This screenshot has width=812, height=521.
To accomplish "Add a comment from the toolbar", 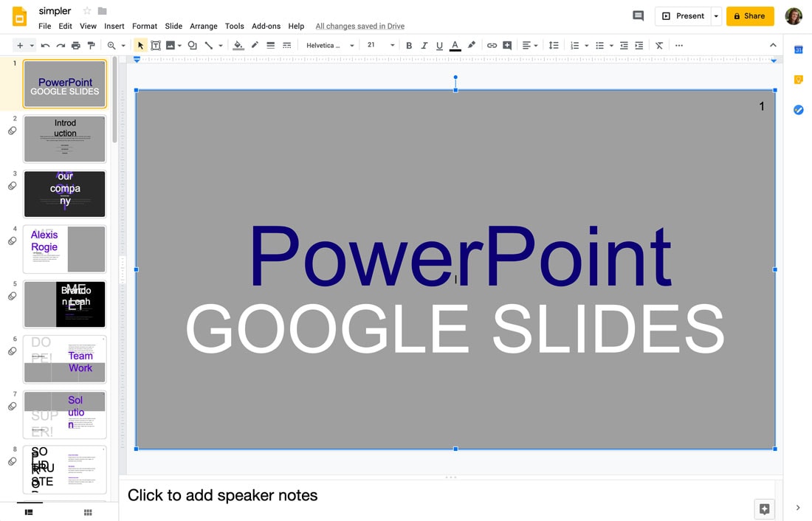I will coord(507,46).
